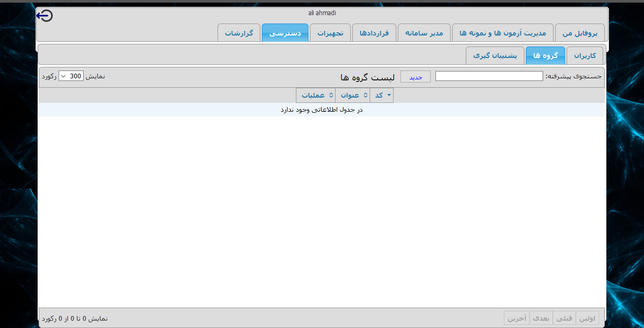Open the پشتیبان گیری sub-tab

[495, 55]
